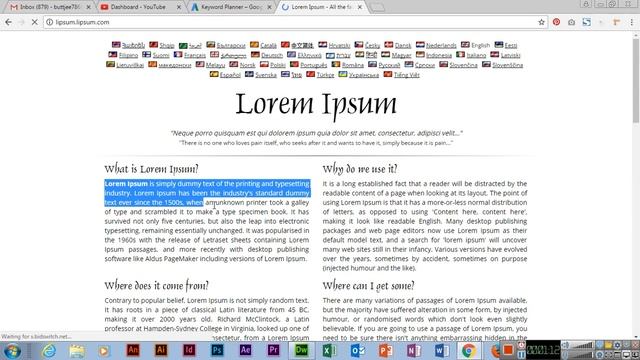Open the Windows Start button
Image resolution: width=640 pixels, height=360 pixels.
pos(12,351)
